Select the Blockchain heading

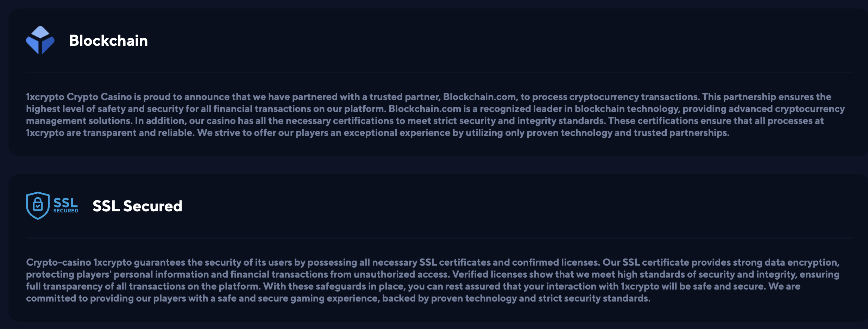pos(108,41)
